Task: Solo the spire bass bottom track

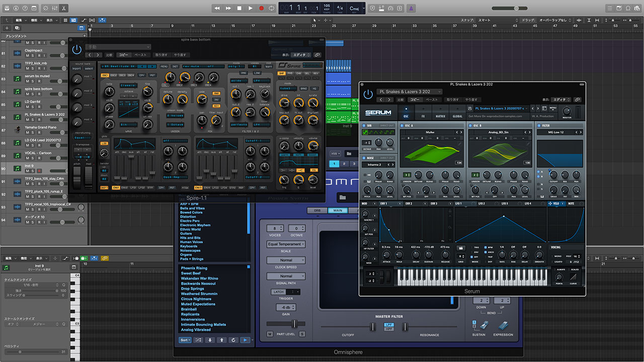Action: click(32, 94)
